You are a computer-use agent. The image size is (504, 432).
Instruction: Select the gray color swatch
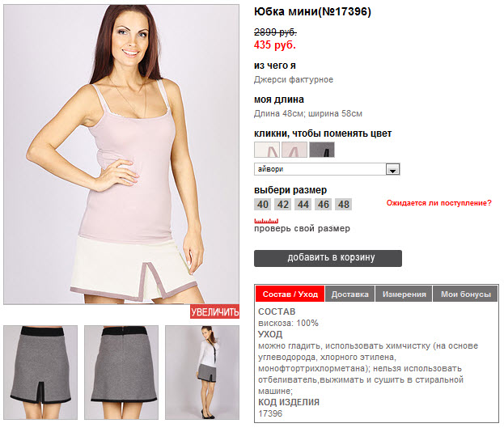(322, 150)
